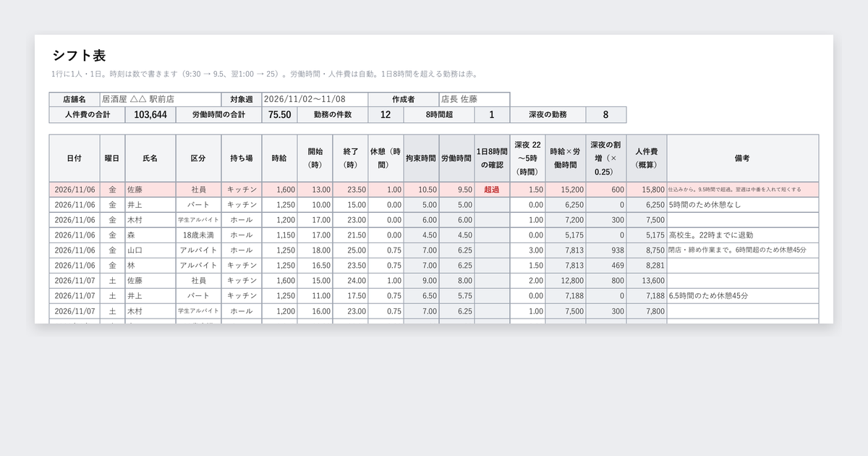Click the end time 24.00 cell
The image size is (868, 456).
350,281
